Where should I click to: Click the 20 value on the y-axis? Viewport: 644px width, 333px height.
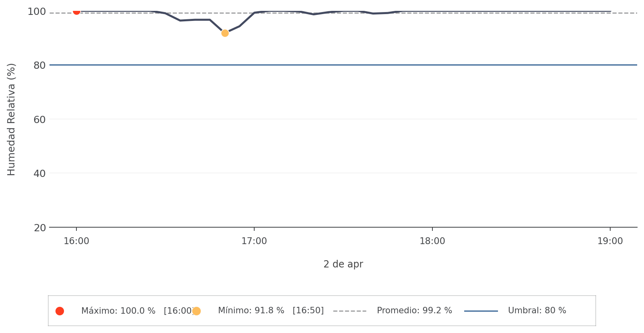[39, 228]
